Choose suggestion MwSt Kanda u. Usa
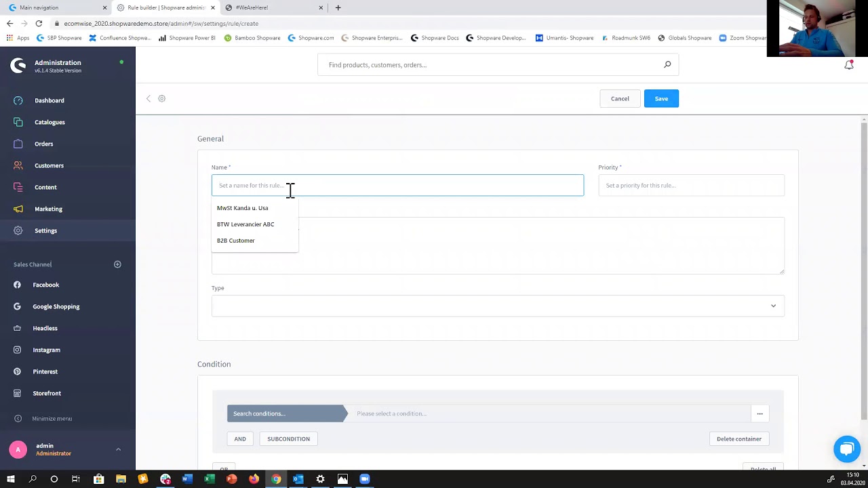 click(x=242, y=208)
